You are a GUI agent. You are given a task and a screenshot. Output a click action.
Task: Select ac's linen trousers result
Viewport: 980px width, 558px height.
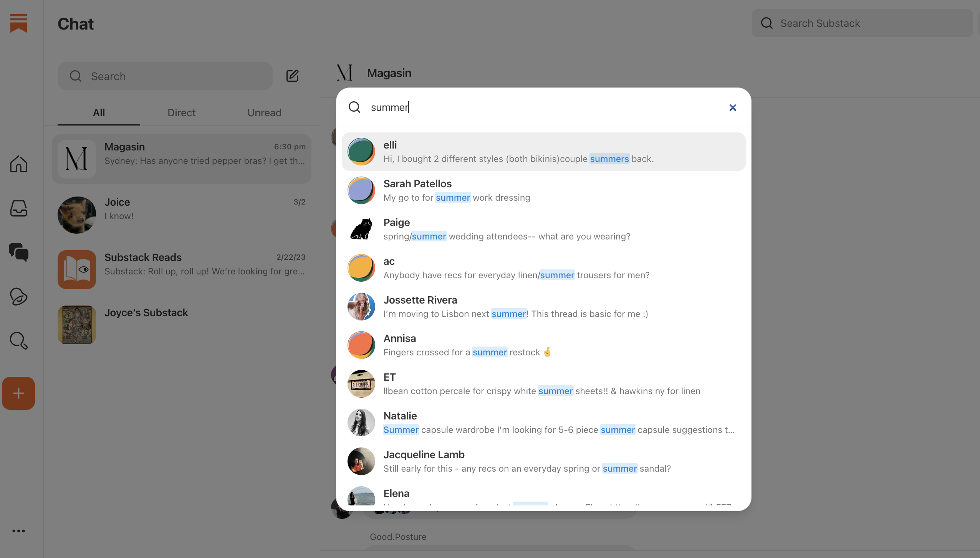pyautogui.click(x=543, y=268)
